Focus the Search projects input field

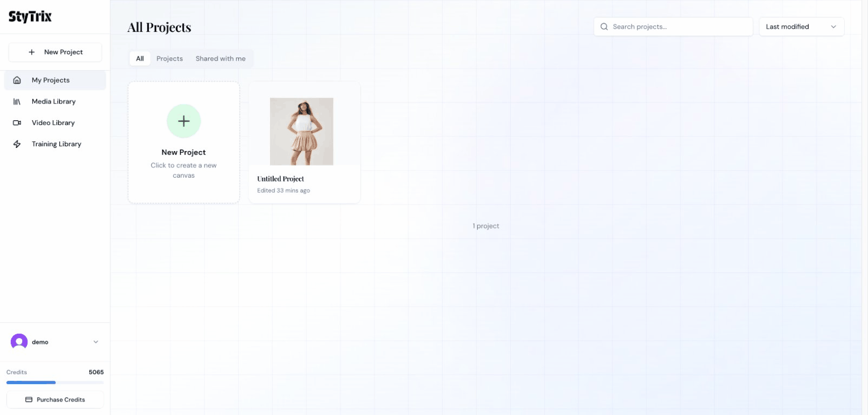click(679, 27)
